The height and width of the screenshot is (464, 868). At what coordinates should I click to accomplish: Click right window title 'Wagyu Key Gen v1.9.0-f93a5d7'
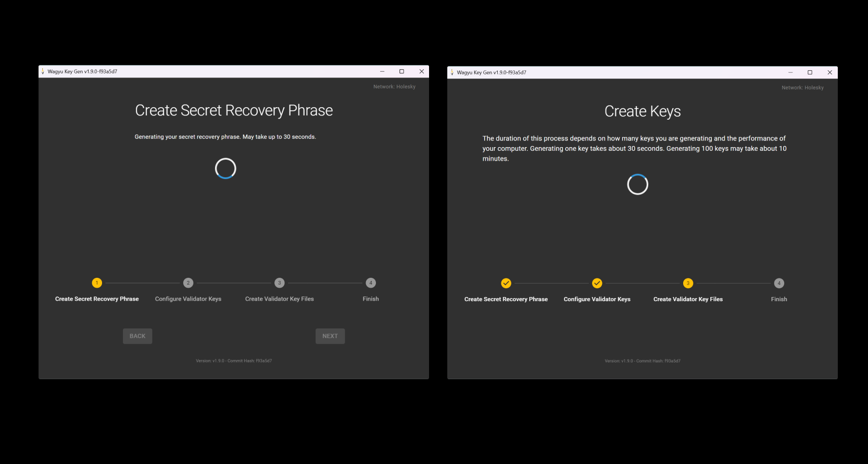tap(492, 73)
